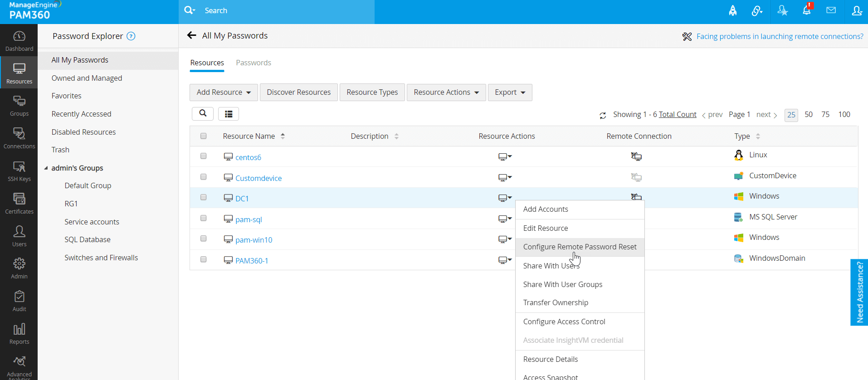Toggle the select-all checkbox in table header
The image size is (868, 380).
point(204,136)
